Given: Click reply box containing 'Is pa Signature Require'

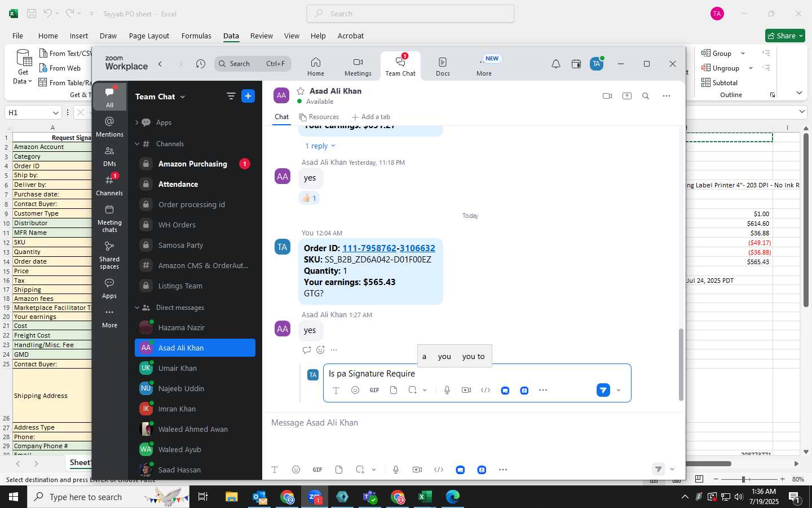Looking at the screenshot, I should click(x=477, y=374).
